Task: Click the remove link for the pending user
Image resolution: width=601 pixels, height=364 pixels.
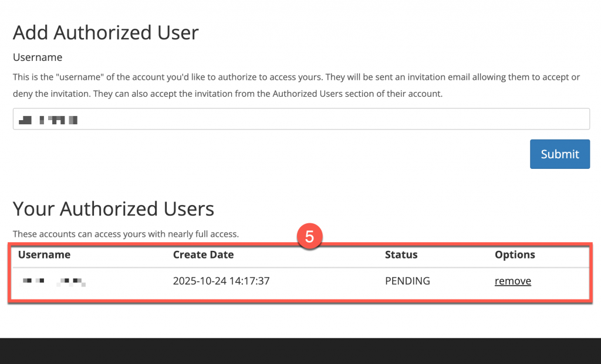Action: pyautogui.click(x=512, y=281)
